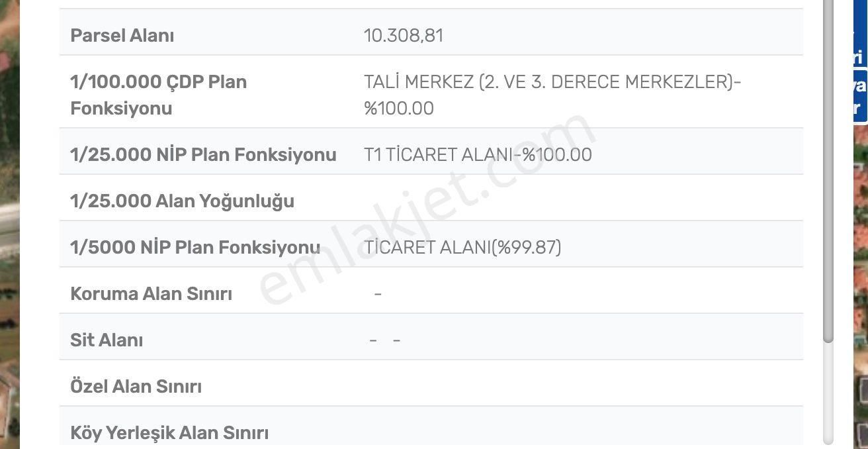Click the Sit Alanı label

click(107, 339)
